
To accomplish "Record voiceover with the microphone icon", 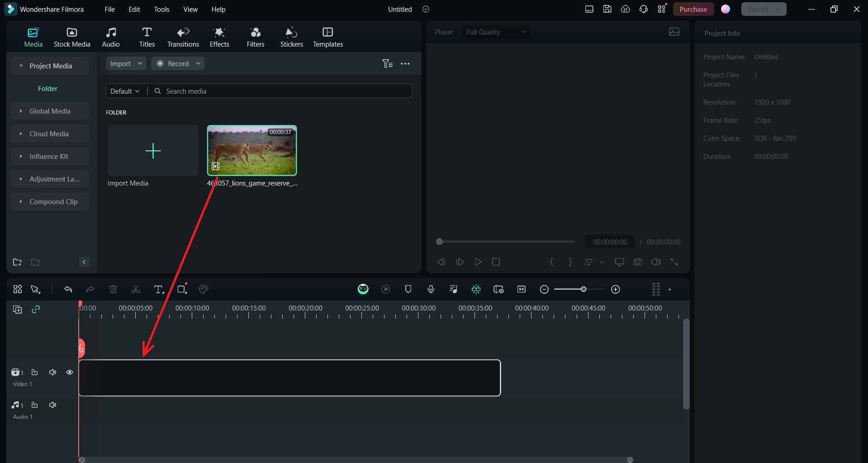I will click(x=431, y=289).
